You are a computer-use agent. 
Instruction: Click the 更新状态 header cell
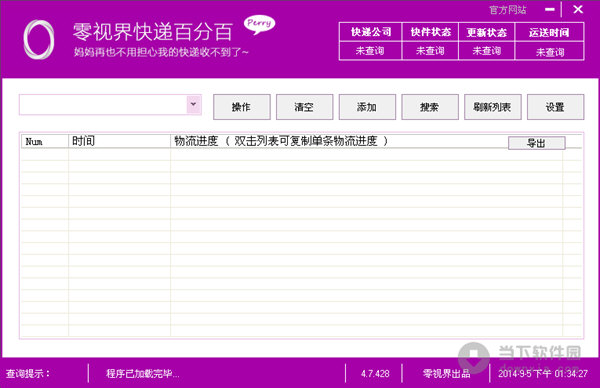(487, 32)
